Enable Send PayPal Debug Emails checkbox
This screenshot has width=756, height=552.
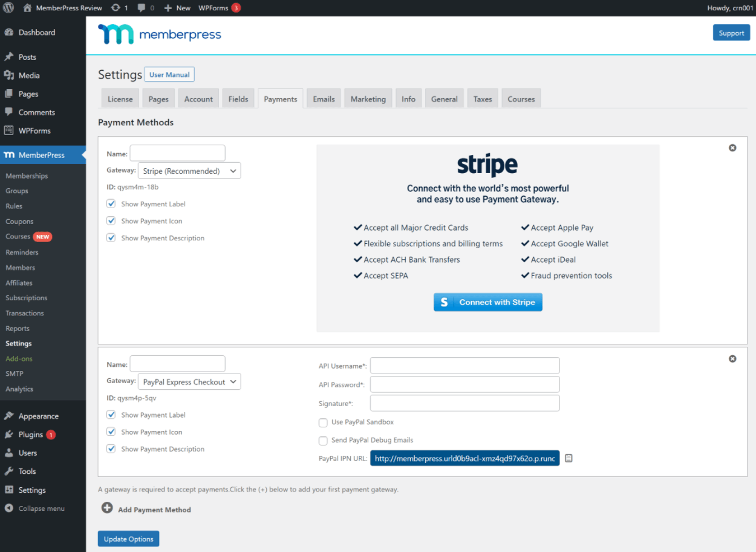click(324, 441)
